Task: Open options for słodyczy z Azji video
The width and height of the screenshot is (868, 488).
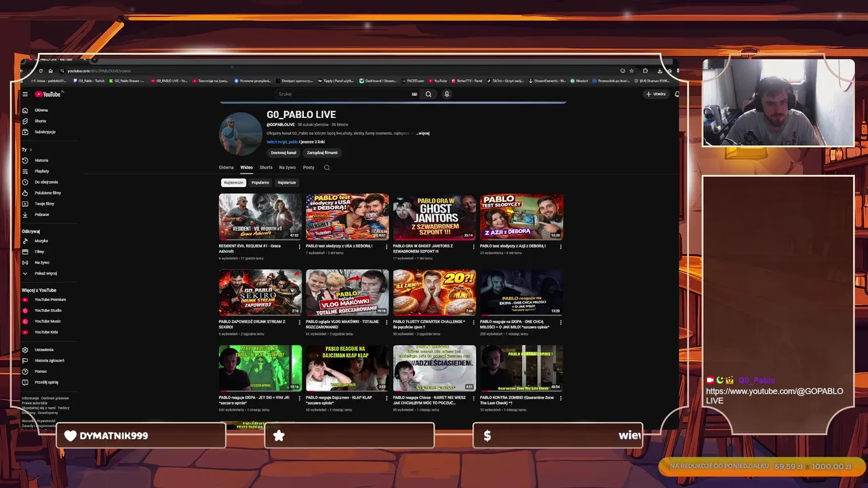Action: pos(561,247)
